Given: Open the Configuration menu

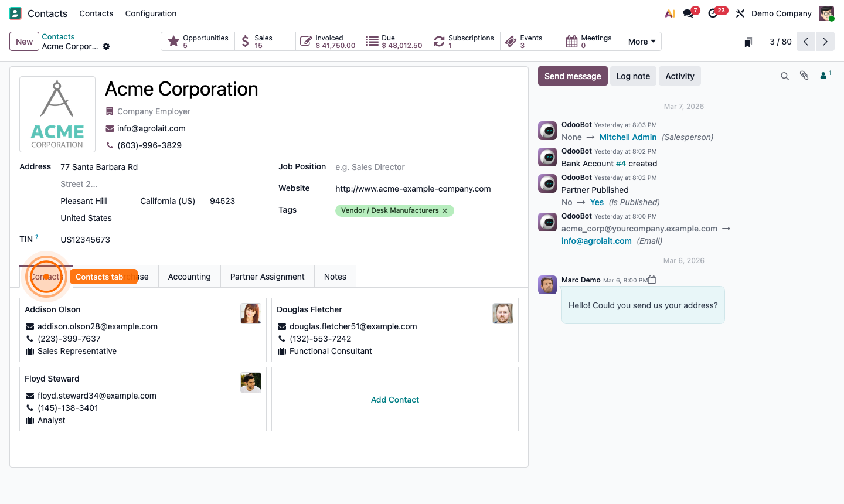Looking at the screenshot, I should click(x=150, y=13).
